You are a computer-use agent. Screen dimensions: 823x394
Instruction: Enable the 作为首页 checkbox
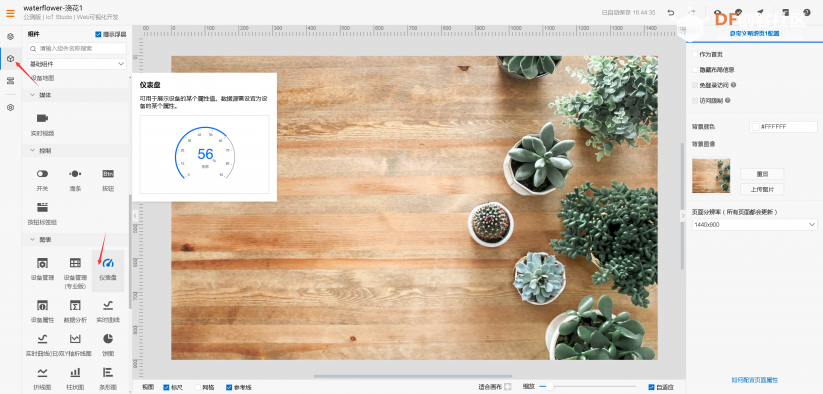pos(695,54)
